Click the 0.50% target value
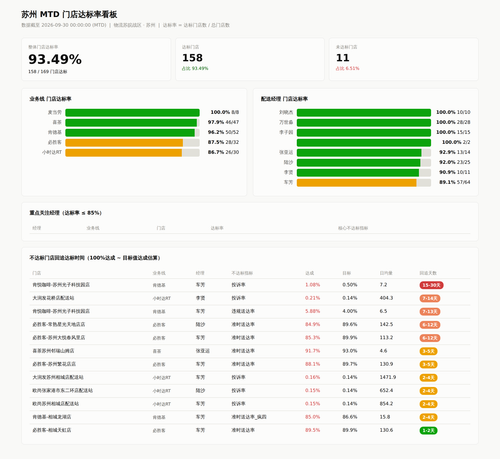 tap(350, 285)
